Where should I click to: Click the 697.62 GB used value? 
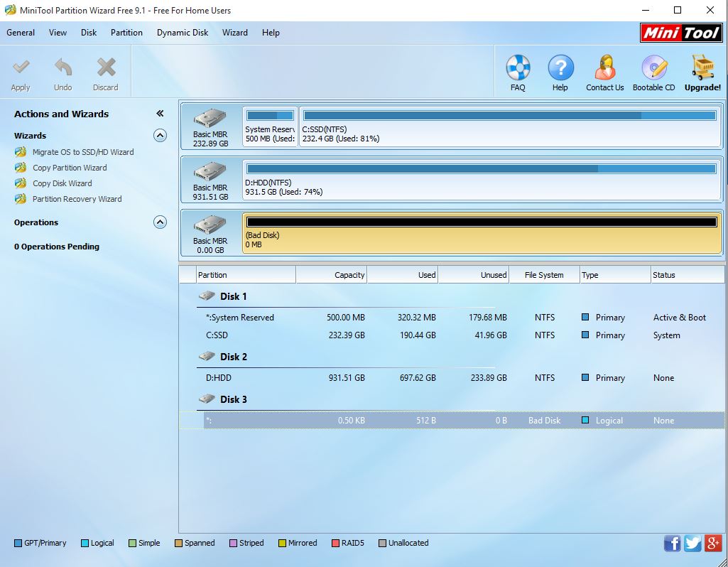[x=418, y=378]
